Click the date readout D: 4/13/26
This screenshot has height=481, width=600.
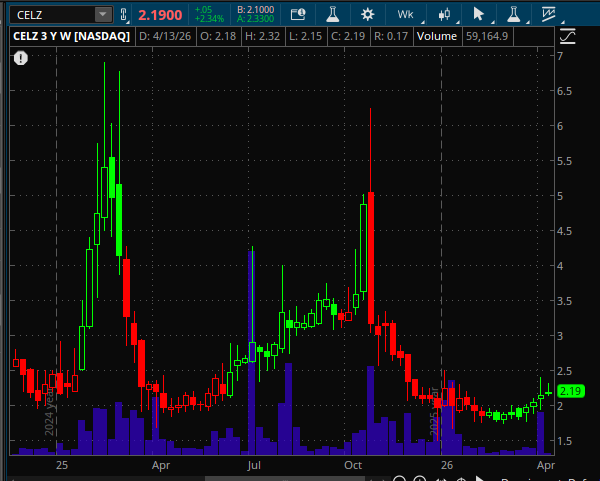click(165, 36)
